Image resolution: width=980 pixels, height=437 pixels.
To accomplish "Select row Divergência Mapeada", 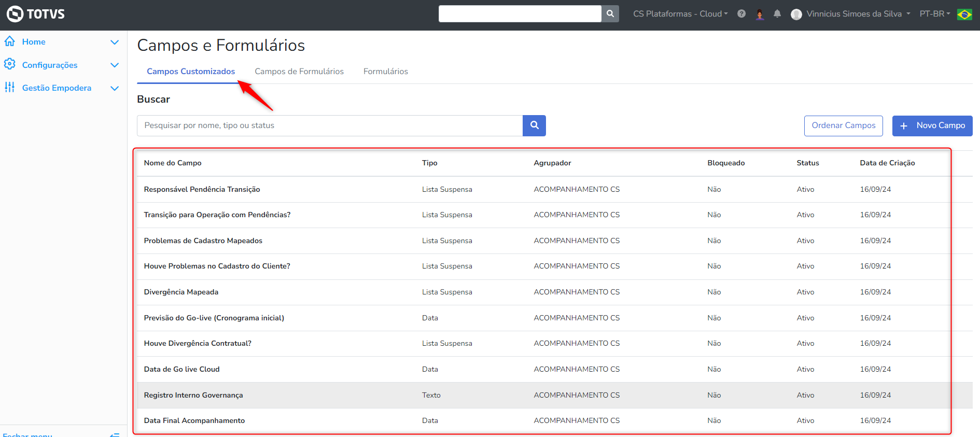I will point(555,292).
